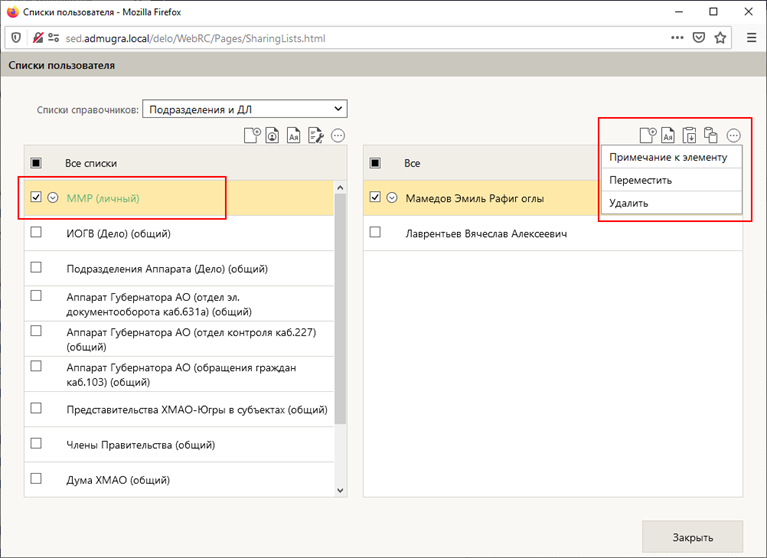Open the 'Списки справочников' dropdown
The height and width of the screenshot is (558, 767).
point(245,109)
